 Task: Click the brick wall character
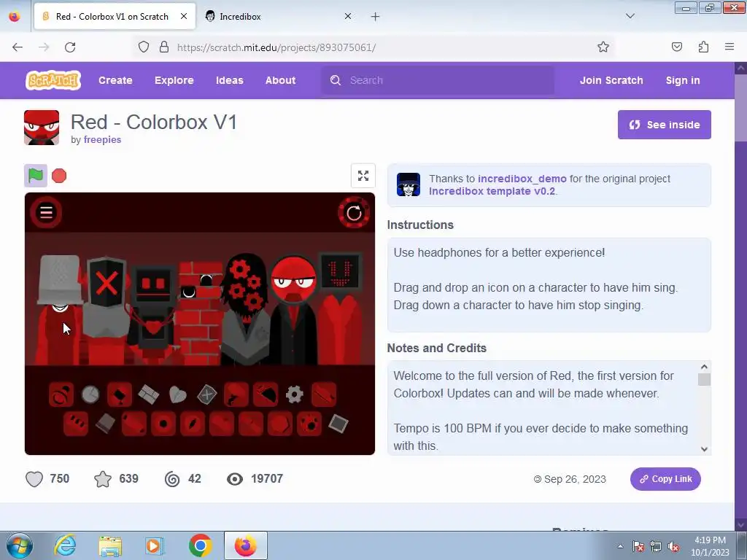(x=200, y=312)
